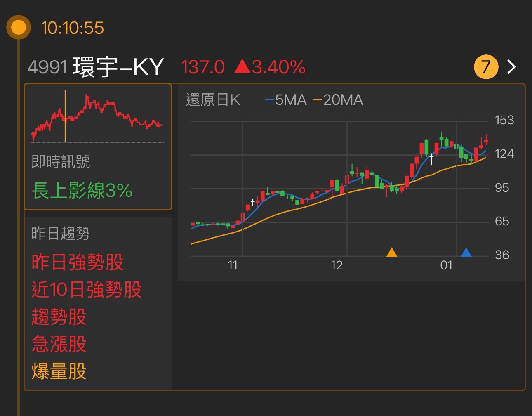The height and width of the screenshot is (416, 532).
Task: Click the cross symbol near the November candles
Action: tap(253, 202)
